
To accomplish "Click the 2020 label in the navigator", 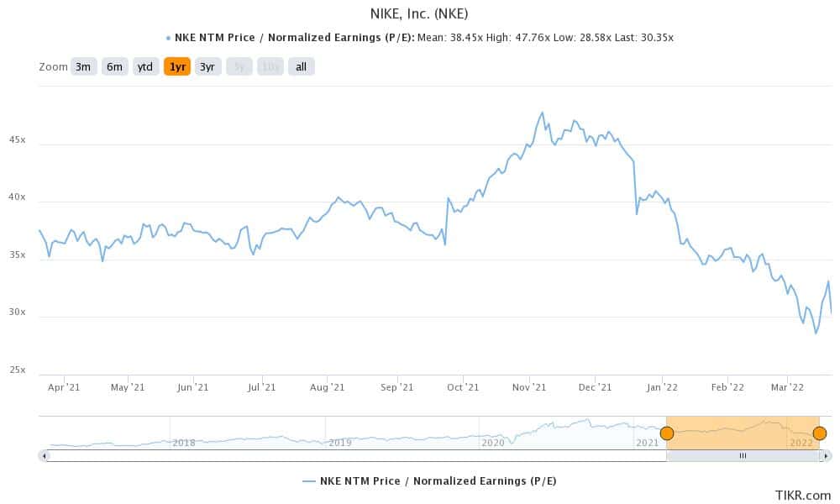I will (x=493, y=443).
